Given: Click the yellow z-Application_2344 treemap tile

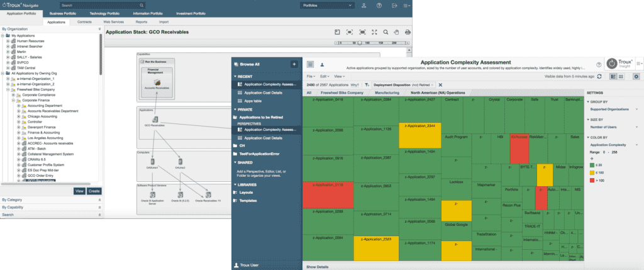Looking at the screenshot, I should (x=419, y=135).
